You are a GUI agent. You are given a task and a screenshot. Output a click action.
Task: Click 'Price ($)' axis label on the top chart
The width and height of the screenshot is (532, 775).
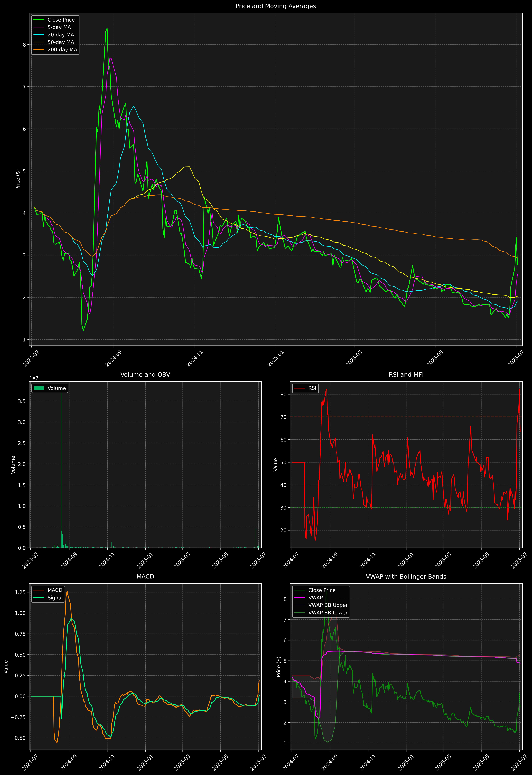point(18,179)
